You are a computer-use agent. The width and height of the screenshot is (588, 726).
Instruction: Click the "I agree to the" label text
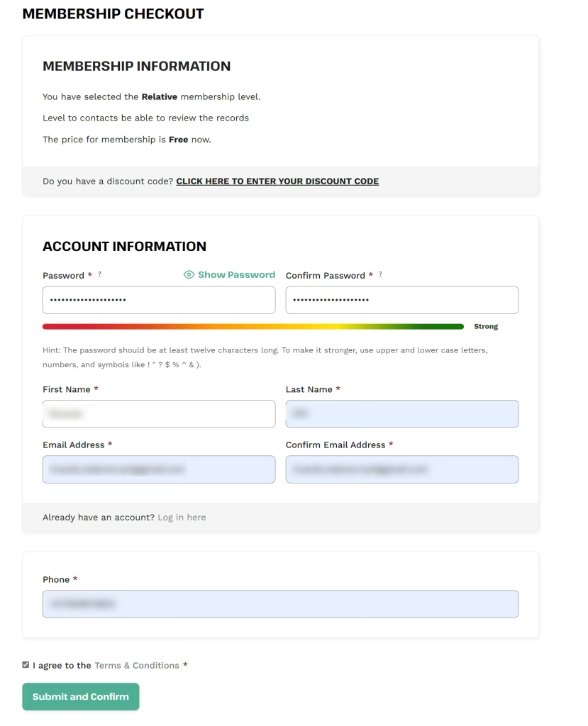click(x=62, y=666)
